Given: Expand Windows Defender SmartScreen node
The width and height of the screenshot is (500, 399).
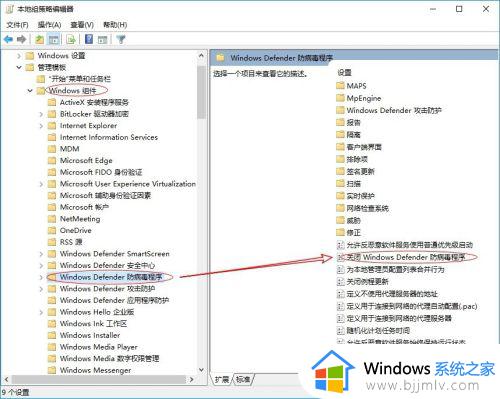Looking at the screenshot, I should pyautogui.click(x=41, y=254).
